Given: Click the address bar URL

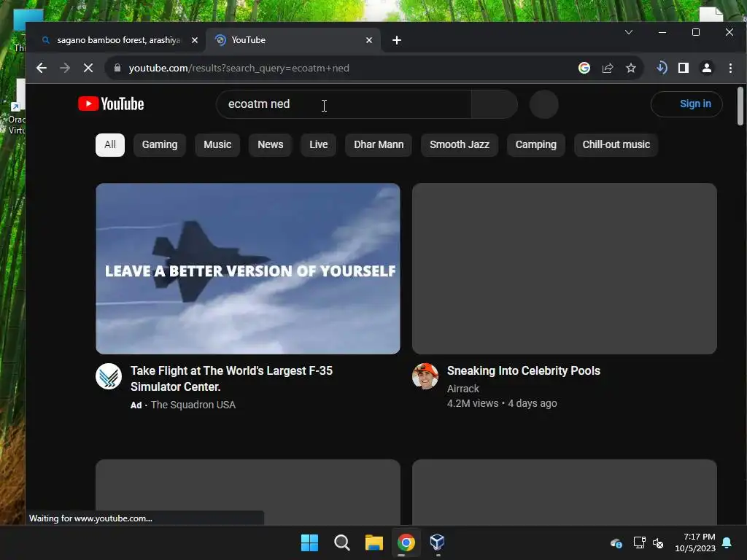Looking at the screenshot, I should pos(239,68).
